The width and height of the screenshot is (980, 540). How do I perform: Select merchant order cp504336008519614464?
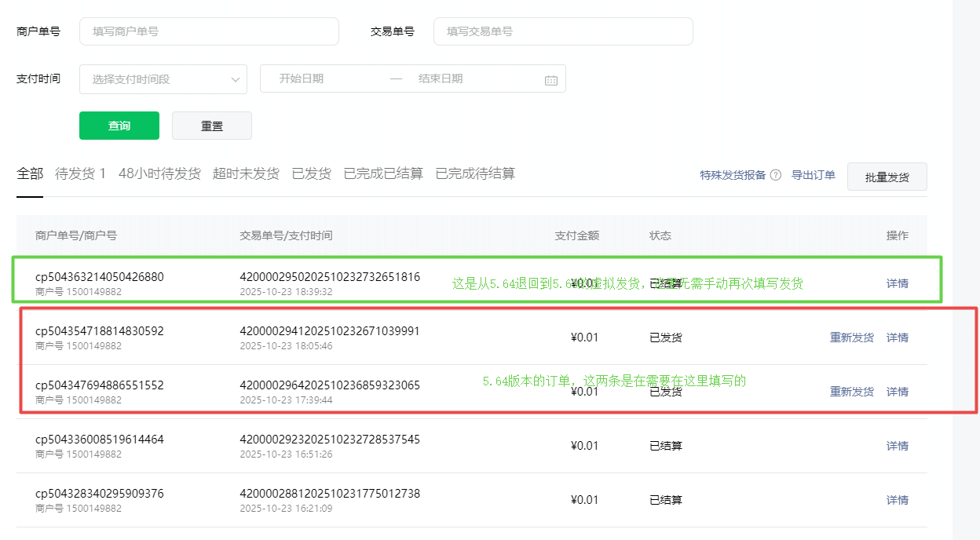click(100, 440)
